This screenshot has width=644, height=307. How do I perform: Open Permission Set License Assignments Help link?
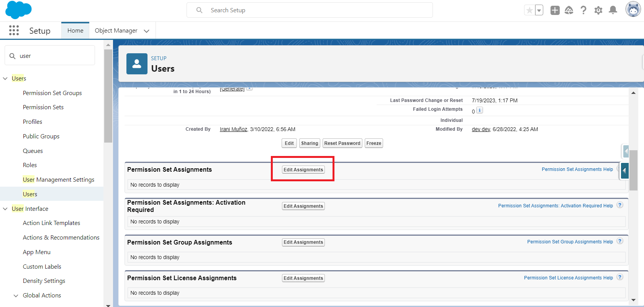point(569,278)
